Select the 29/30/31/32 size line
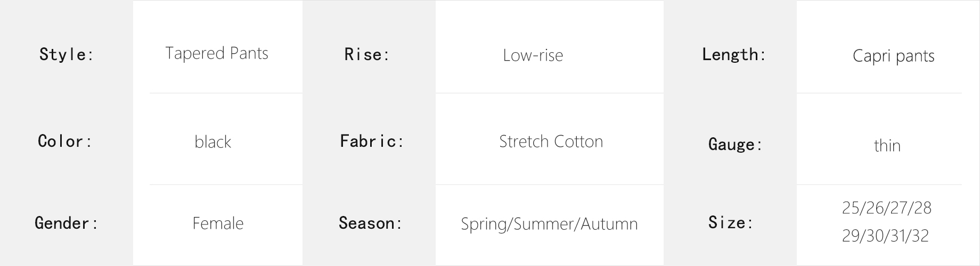Viewport: 980px width, 266px height. [885, 236]
